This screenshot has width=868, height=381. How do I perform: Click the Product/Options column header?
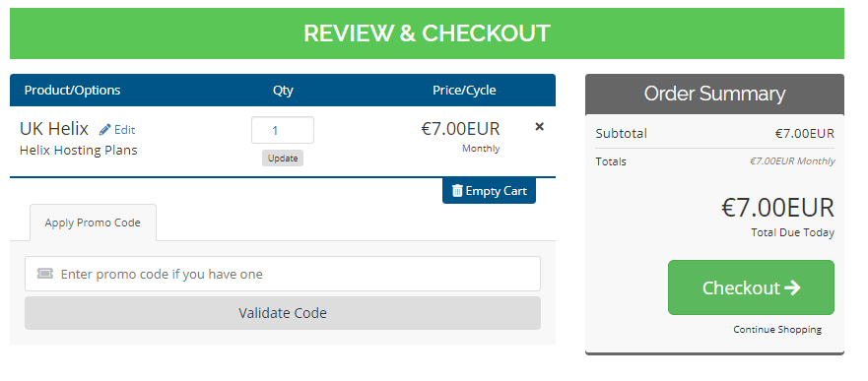coord(73,91)
